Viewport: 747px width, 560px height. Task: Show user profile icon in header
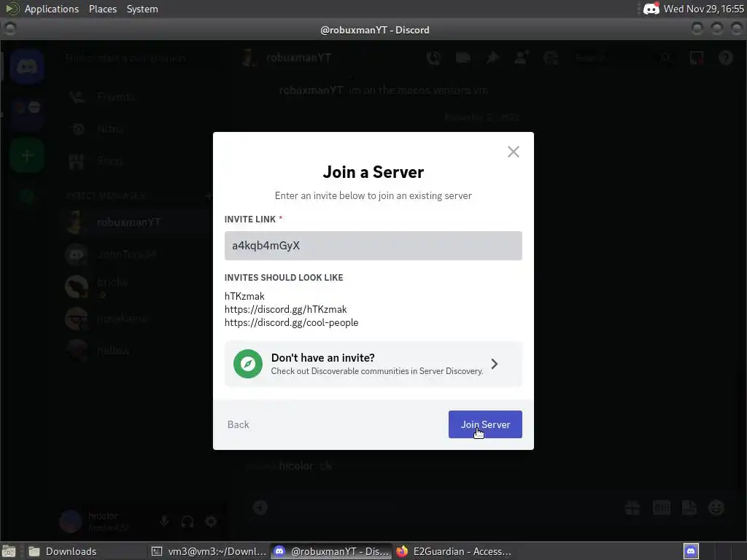(x=551, y=58)
